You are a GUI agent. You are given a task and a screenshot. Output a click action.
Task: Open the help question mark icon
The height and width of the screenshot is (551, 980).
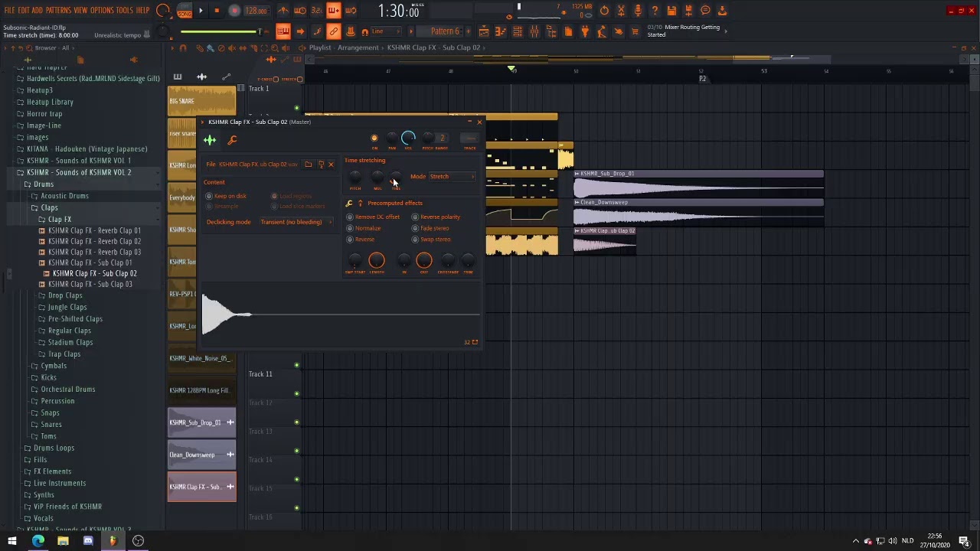tap(655, 11)
